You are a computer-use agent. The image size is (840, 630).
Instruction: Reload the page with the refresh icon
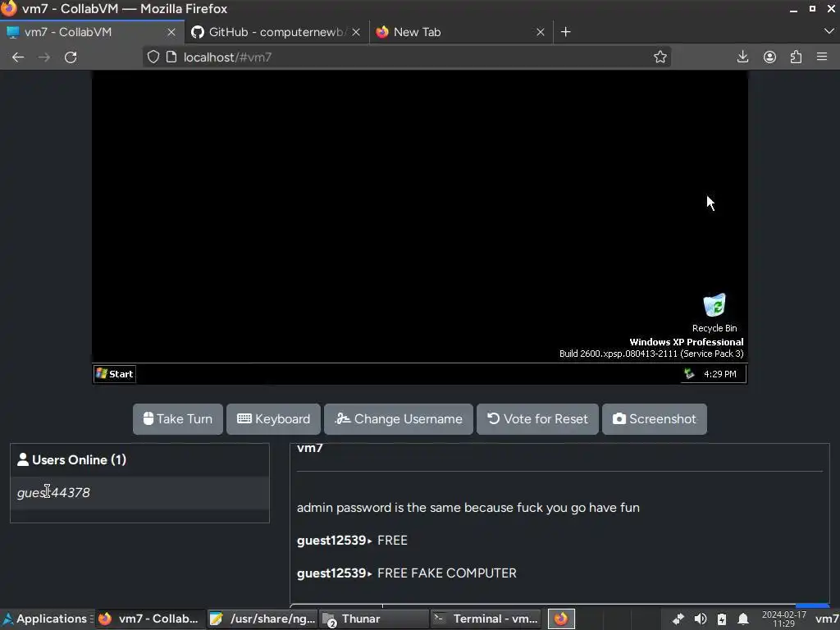pos(71,57)
